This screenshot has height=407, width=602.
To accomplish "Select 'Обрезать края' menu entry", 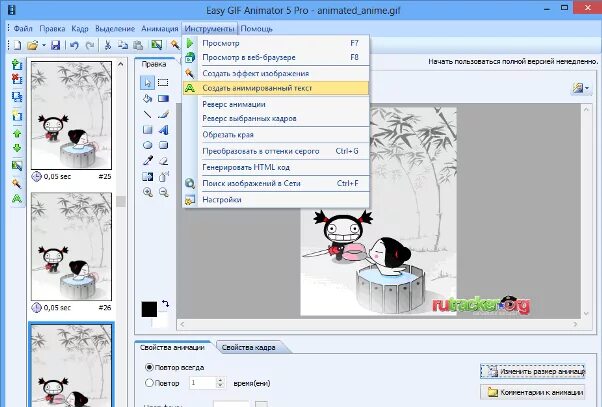I will pos(276,135).
